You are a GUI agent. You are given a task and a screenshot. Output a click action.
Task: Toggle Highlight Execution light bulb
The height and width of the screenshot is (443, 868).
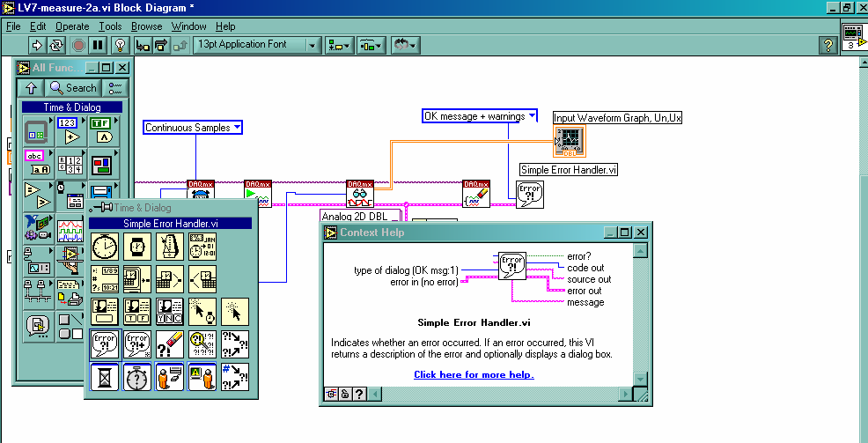[x=120, y=45]
